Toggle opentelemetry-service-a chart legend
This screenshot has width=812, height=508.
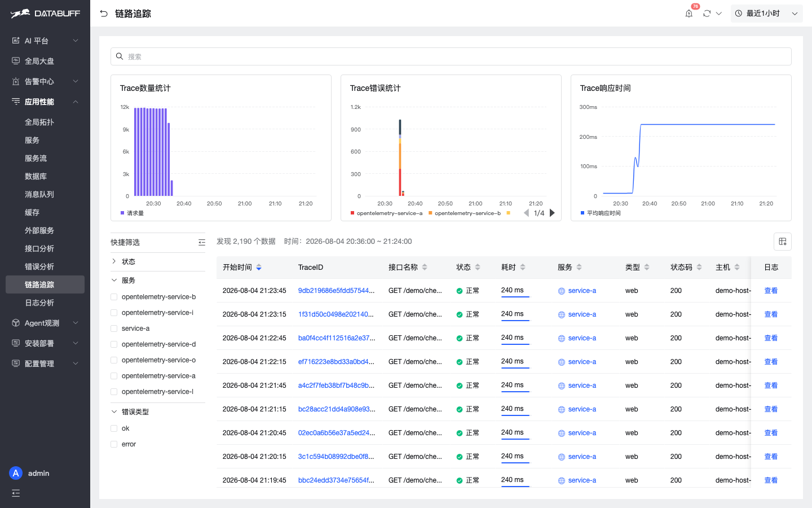coord(386,213)
